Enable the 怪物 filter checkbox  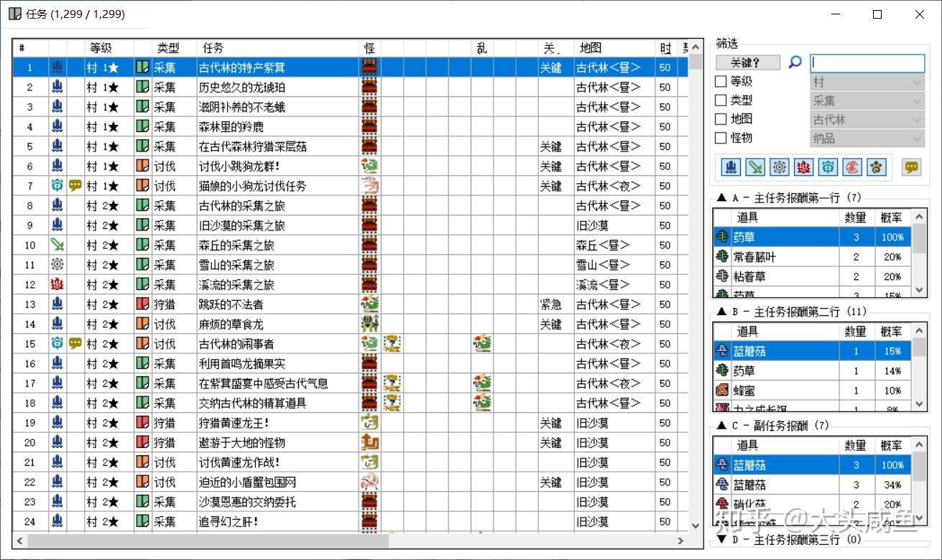(721, 138)
